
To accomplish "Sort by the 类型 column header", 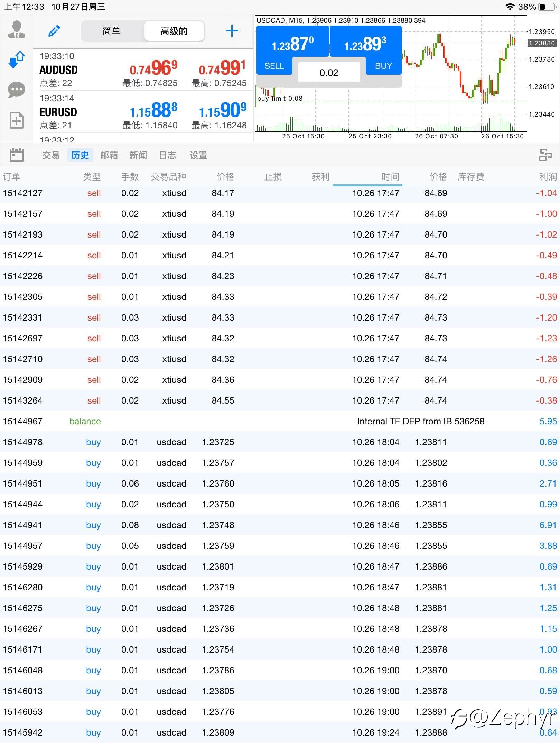I will click(x=92, y=177).
